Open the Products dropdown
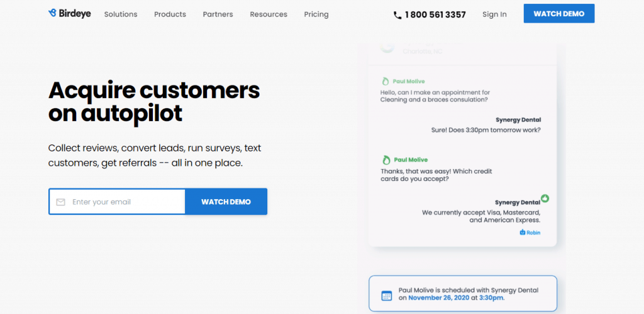This screenshot has height=314, width=644. [170, 14]
